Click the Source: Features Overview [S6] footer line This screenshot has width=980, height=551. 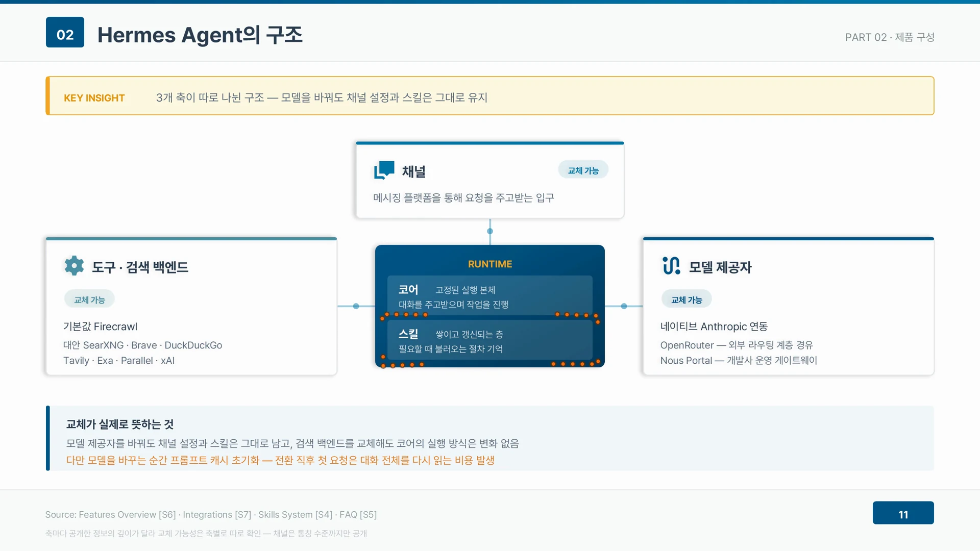tap(211, 515)
